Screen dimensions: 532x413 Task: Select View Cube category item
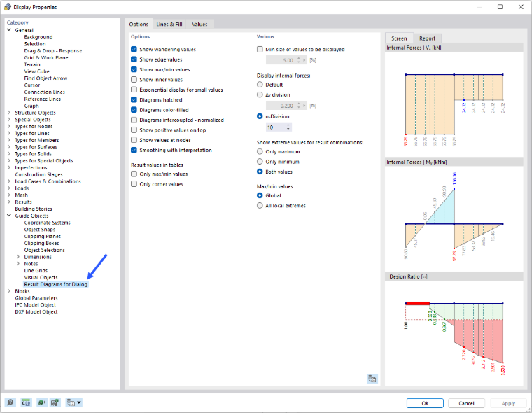[36, 71]
